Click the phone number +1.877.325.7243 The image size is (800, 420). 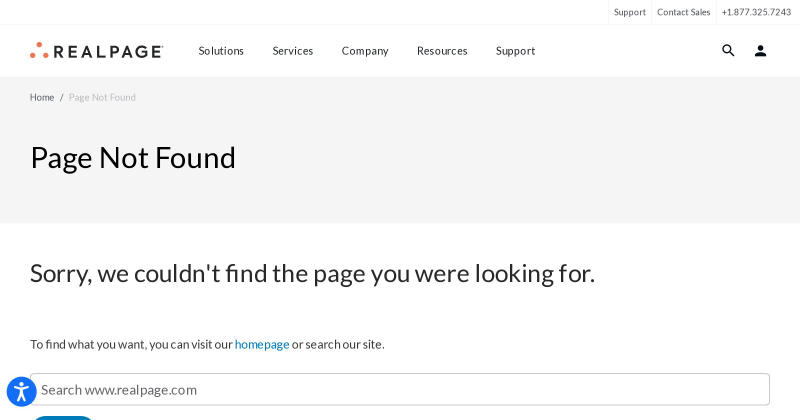pos(756,12)
